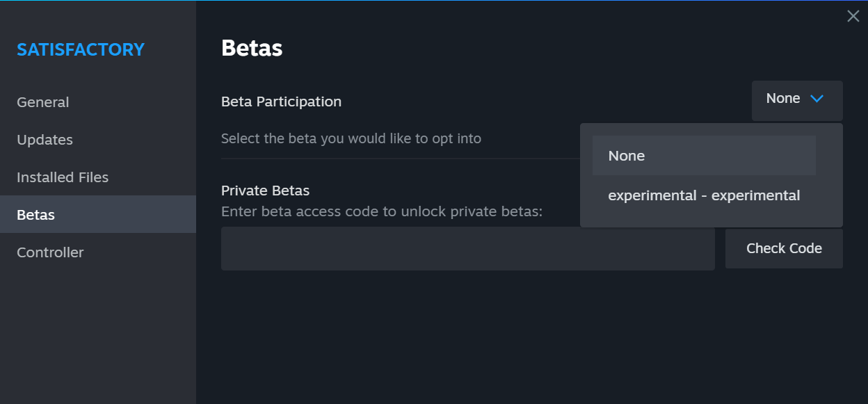
Task: Click the 'Enter beta access code' hint text
Action: coord(381,211)
